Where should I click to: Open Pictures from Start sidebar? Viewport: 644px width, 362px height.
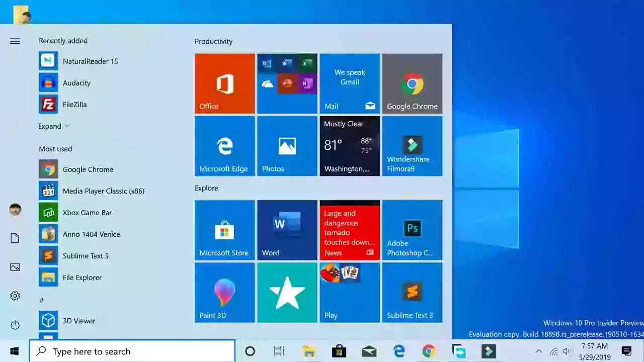tap(15, 267)
